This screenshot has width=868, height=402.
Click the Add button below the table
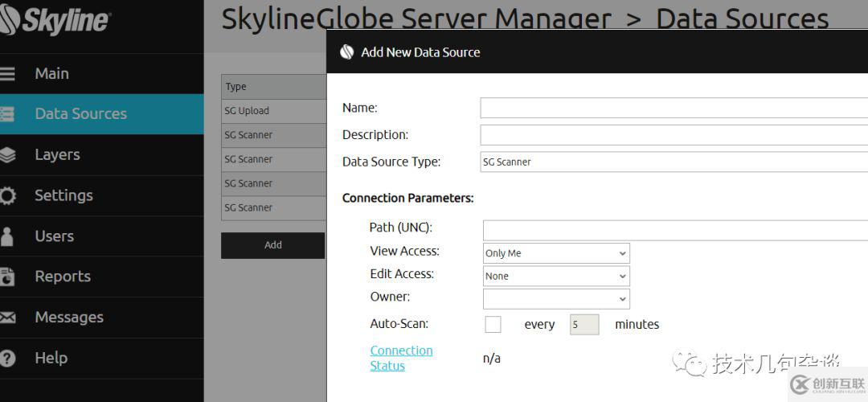(273, 245)
